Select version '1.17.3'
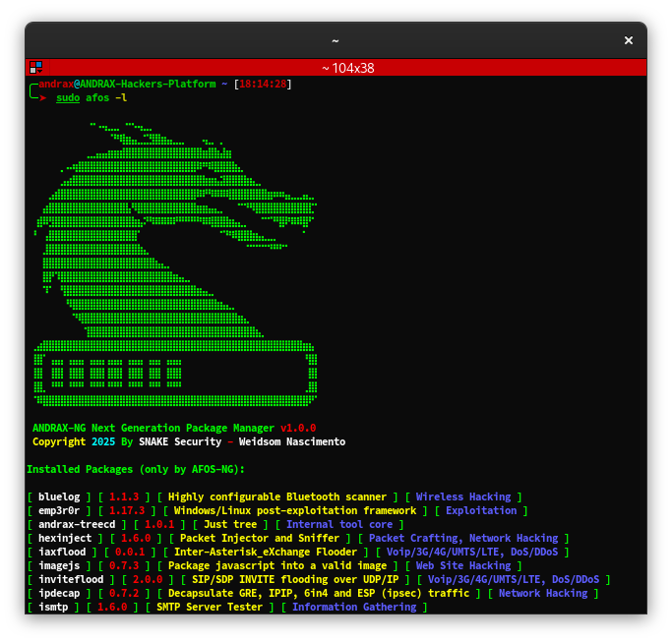Screen dimensions: 672x642 click(x=127, y=510)
